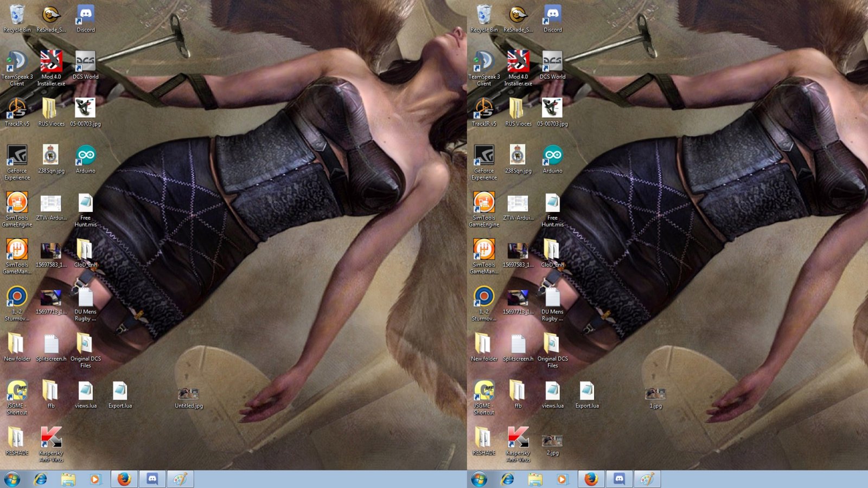Select Original DCS Files folder on left screen
The height and width of the screenshot is (488, 868).
pyautogui.click(x=85, y=351)
